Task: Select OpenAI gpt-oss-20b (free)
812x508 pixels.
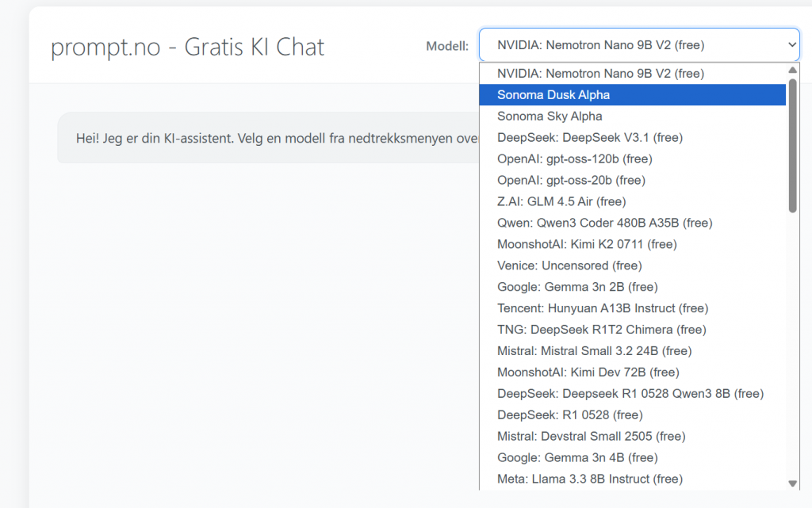Action: (571, 181)
